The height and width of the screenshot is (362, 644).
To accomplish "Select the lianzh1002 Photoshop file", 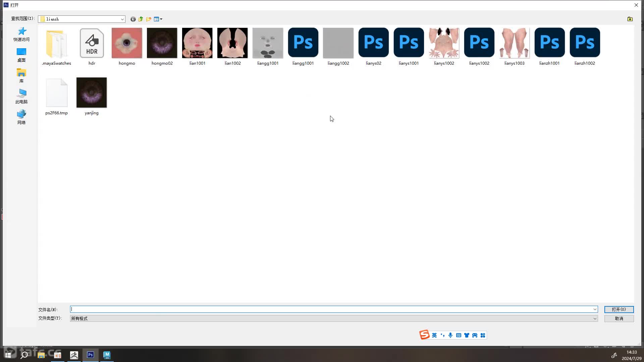I will 585,47.
